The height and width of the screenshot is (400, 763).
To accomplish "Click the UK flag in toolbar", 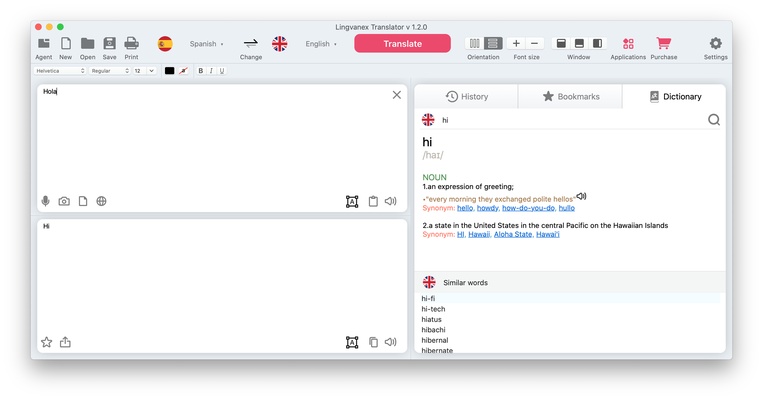I will point(279,44).
